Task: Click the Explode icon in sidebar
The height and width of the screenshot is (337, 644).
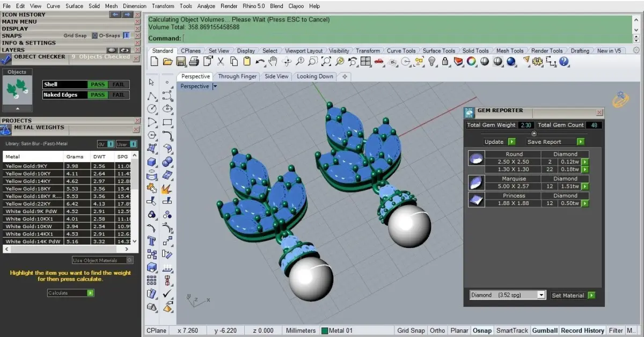Action: (167, 188)
